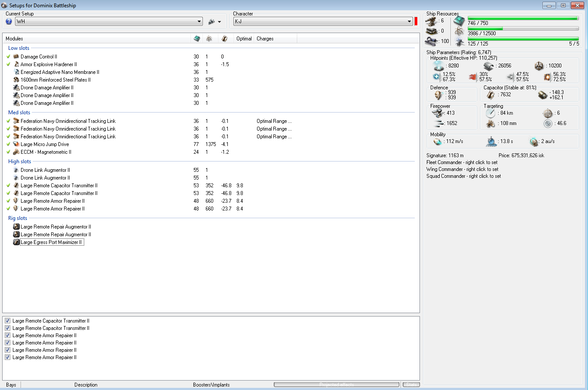Viewport: 588px width, 390px height.
Task: Click the Med slots group header
Action: pos(19,113)
